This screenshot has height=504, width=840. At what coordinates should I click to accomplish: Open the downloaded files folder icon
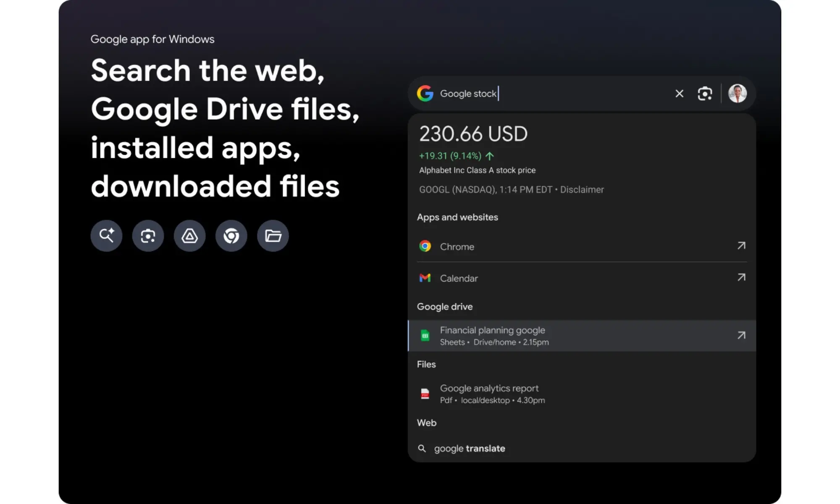coord(273,236)
